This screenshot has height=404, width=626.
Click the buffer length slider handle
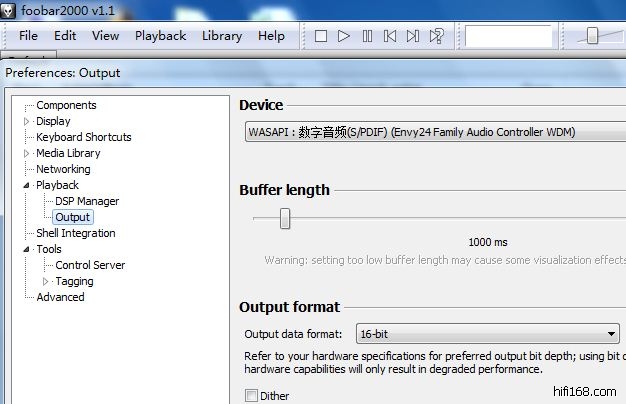285,218
